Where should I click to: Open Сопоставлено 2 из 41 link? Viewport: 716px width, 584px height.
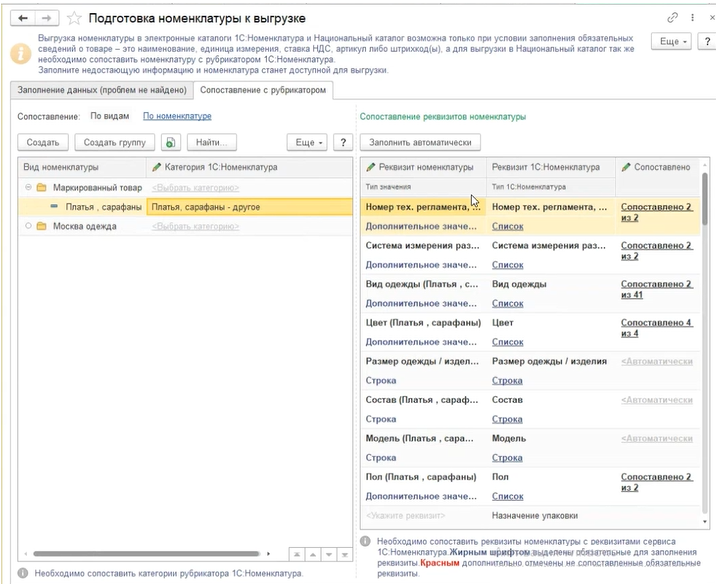(x=656, y=289)
